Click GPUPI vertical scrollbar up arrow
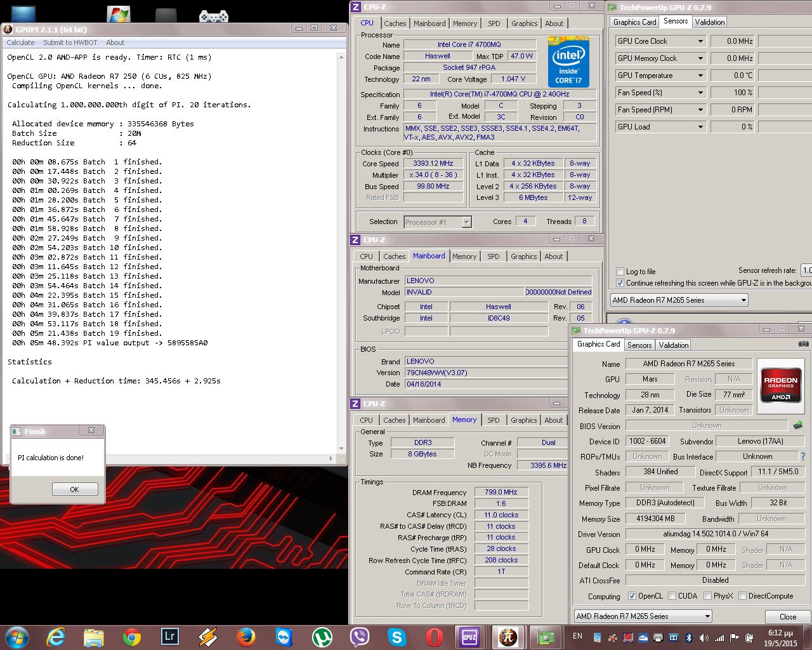The height and width of the screenshot is (650, 812). click(x=341, y=57)
